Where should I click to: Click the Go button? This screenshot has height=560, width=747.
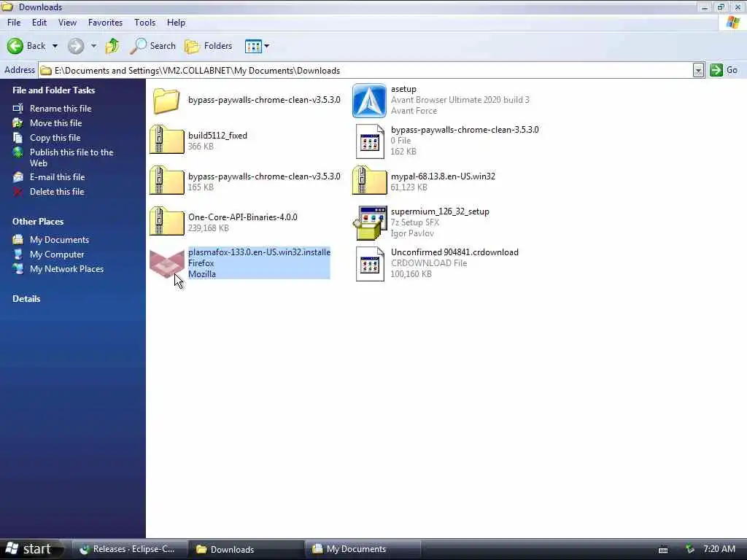724,70
